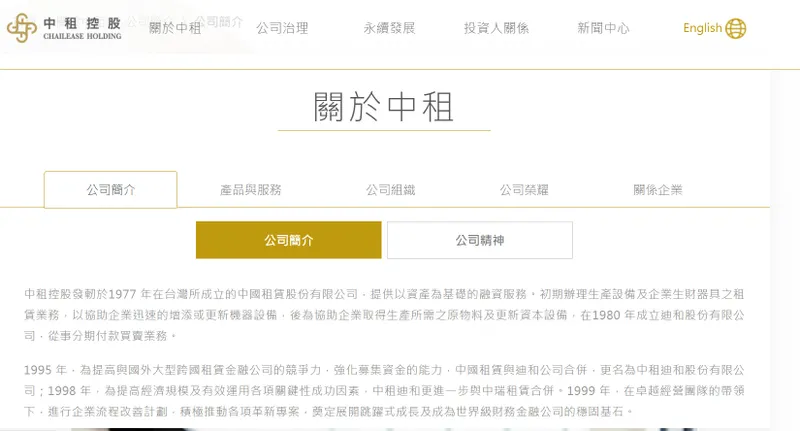The image size is (800, 431).
Task: Open the 投資人關係 navigation menu
Action: pyautogui.click(x=496, y=28)
